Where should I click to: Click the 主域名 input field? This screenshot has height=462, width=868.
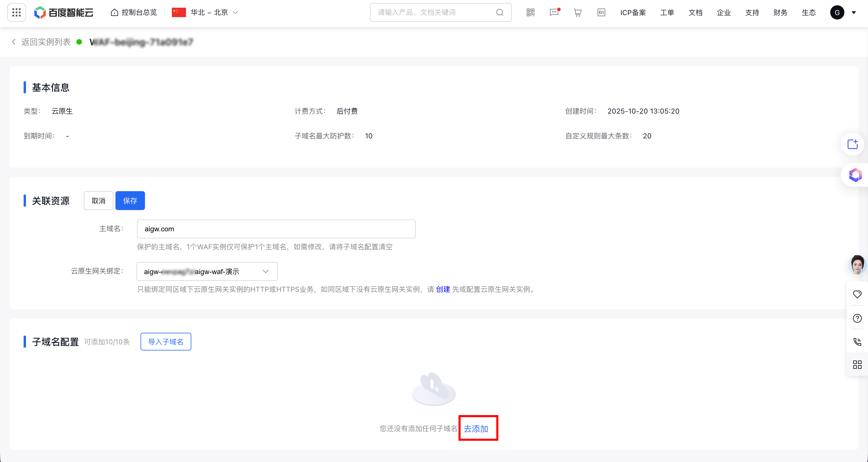point(276,229)
